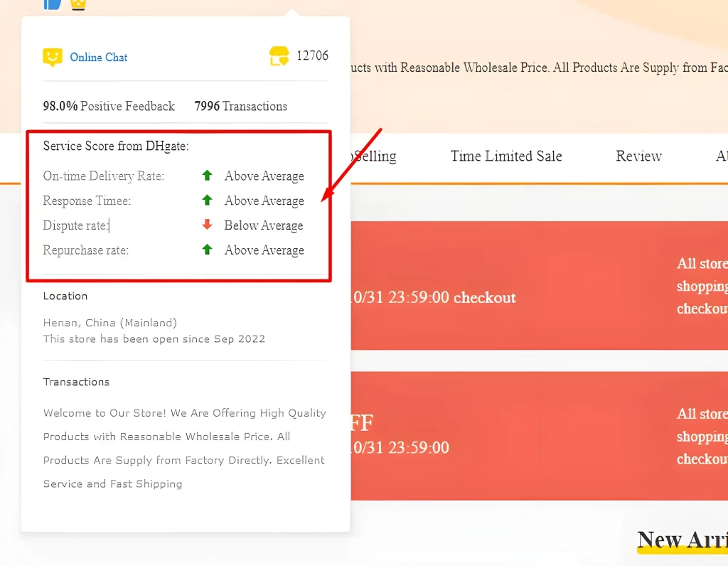Screen dimensions: 728x566
Task: Click the lower red coupon banner with FF
Action: [540, 436]
